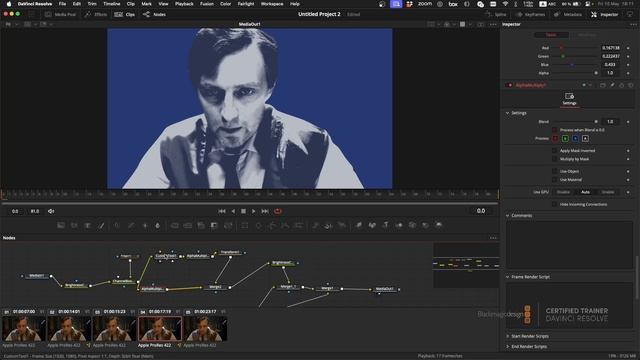Add a Blur node from toolbar
This screenshot has height=360, width=640.
point(158,225)
